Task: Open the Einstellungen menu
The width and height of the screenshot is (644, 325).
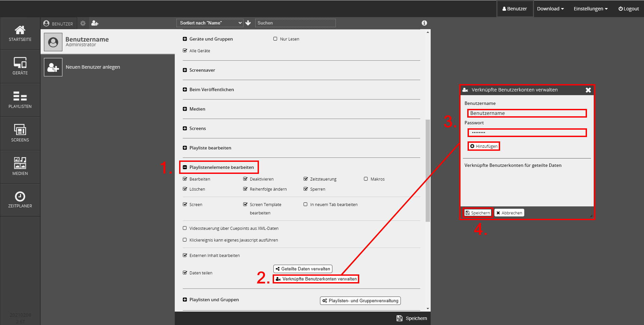Action: point(590,9)
